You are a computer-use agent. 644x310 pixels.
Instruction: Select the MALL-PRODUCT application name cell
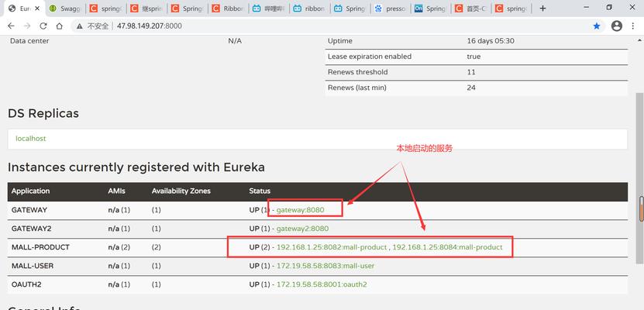(x=40, y=247)
